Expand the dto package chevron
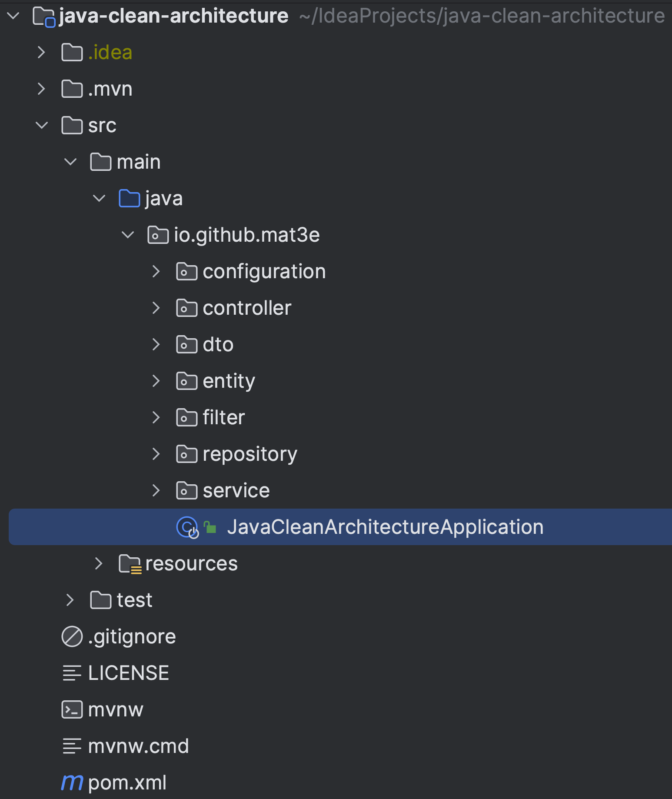This screenshot has width=672, height=799. coord(156,345)
